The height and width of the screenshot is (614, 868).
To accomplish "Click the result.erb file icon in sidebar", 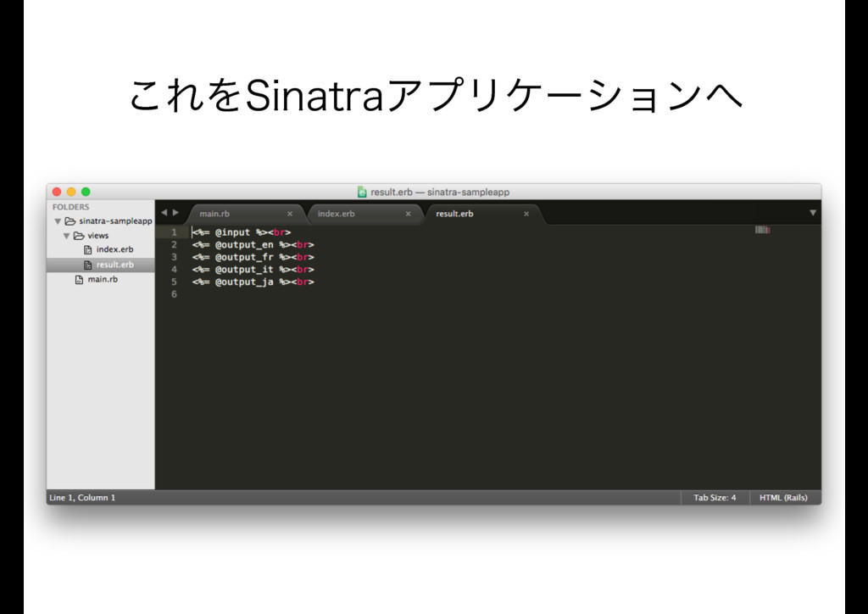I will click(x=87, y=265).
